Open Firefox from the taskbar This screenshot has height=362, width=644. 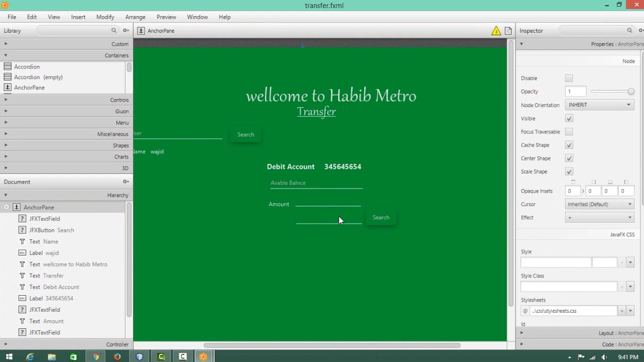[117, 357]
